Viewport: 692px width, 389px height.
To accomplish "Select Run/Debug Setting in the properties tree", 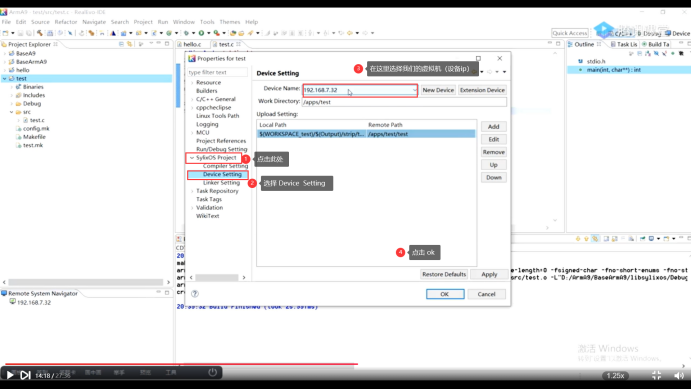I will coord(222,149).
